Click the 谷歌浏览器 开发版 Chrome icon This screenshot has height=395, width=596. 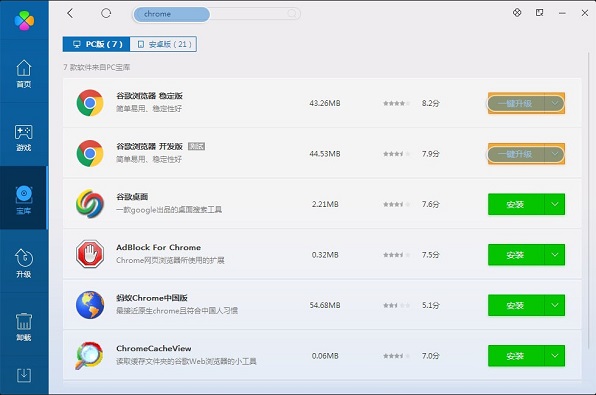point(90,154)
